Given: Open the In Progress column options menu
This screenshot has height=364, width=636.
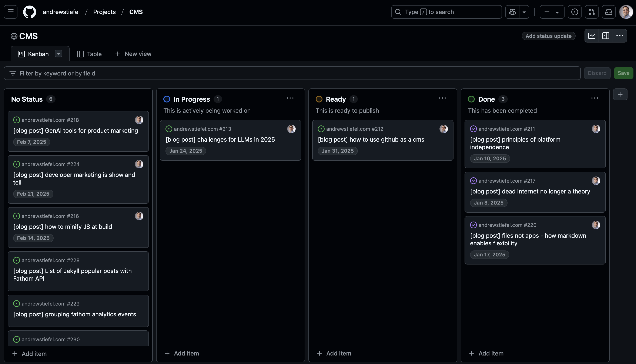Looking at the screenshot, I should pyautogui.click(x=290, y=98).
